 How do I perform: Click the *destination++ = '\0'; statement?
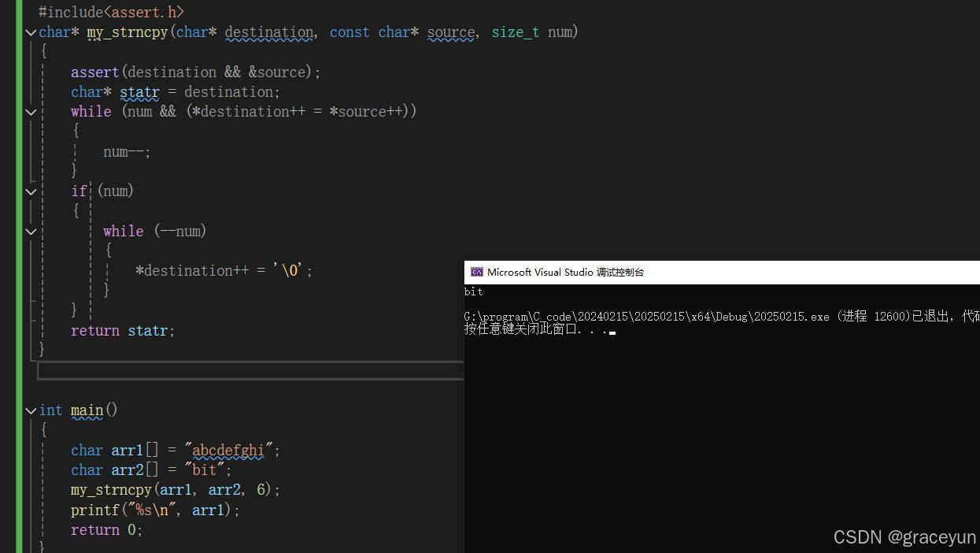[x=224, y=271]
